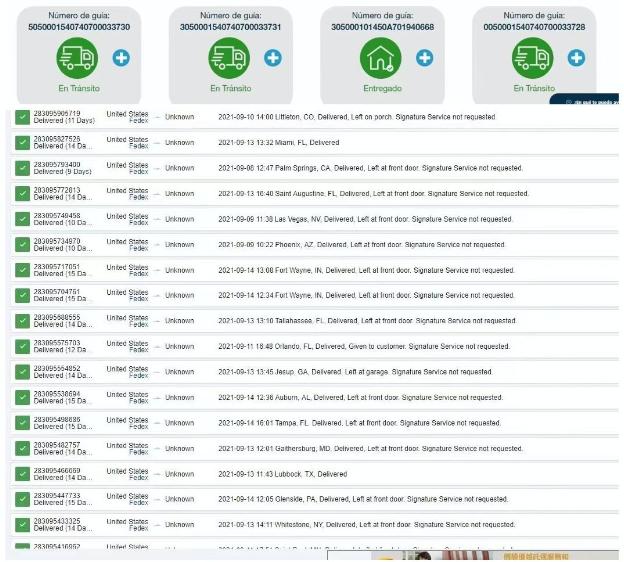Click the truck icon for guide 005000154074070003728
Viewport: 624px width, 562px height.
532,58
